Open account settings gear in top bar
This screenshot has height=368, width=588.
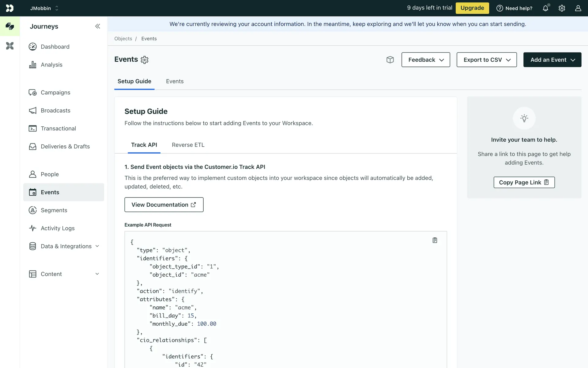(x=562, y=8)
